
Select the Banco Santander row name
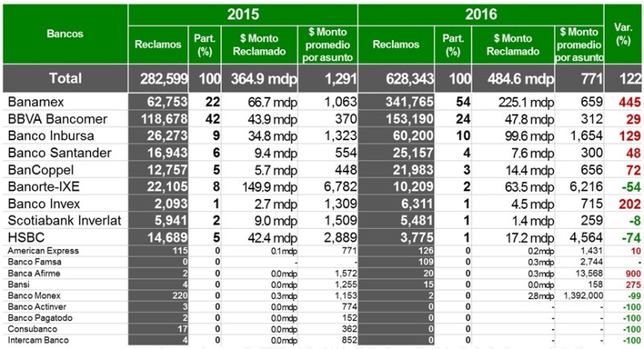click(x=60, y=153)
